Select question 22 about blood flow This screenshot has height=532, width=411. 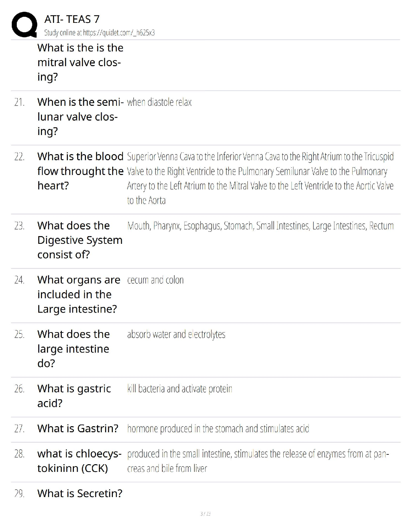click(x=80, y=171)
